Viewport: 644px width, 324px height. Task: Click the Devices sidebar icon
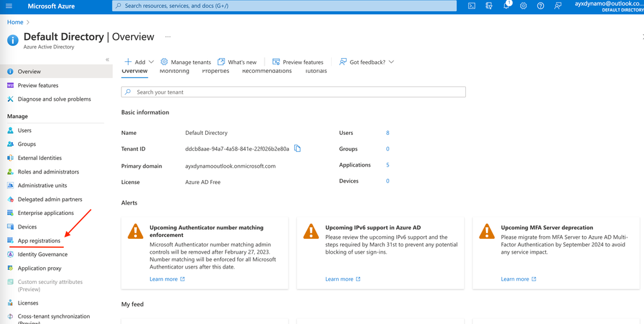(11, 227)
